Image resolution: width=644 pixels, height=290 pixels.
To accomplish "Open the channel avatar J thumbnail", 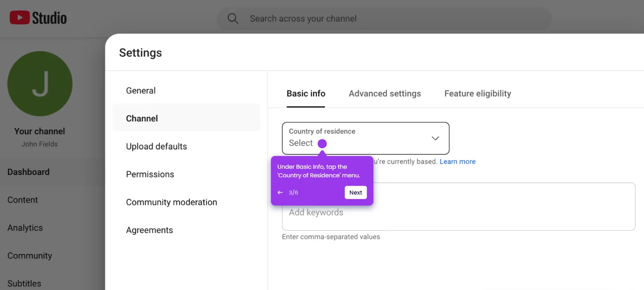I will (x=40, y=84).
